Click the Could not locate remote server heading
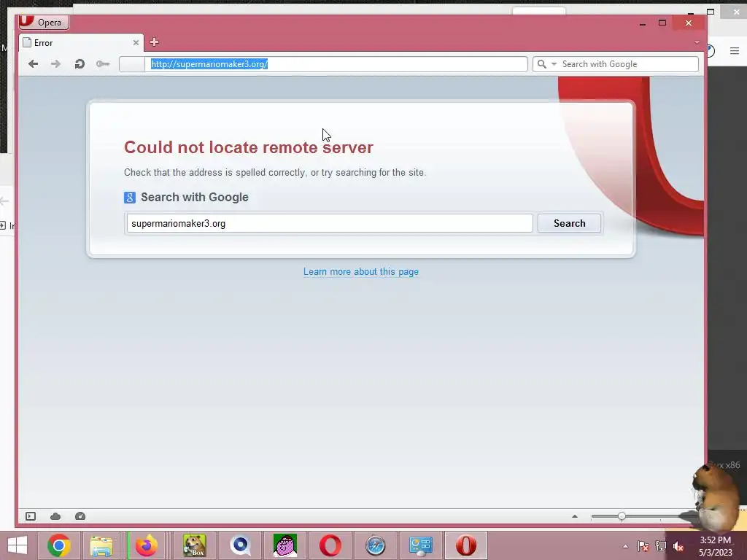Viewport: 747px width, 560px height. 249,147
